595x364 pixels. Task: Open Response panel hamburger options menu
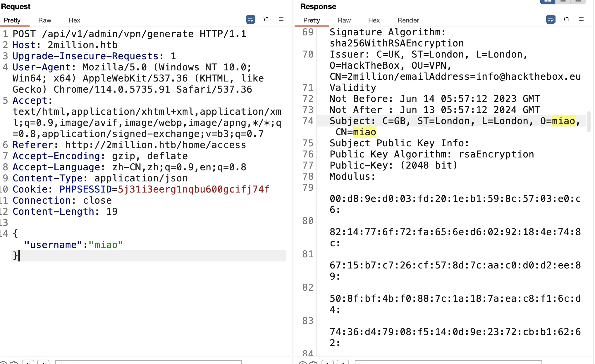pyautogui.click(x=581, y=19)
